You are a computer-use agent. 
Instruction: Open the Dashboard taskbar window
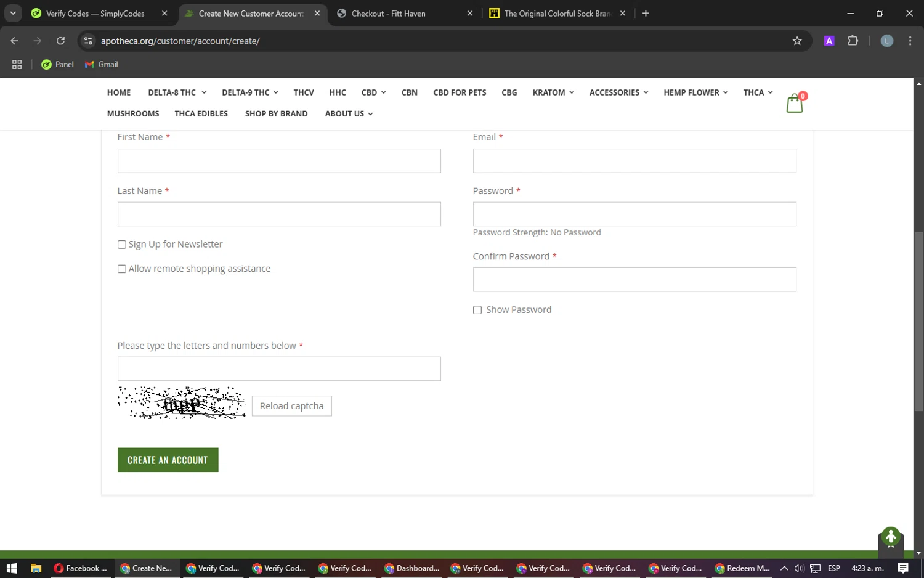[411, 568]
